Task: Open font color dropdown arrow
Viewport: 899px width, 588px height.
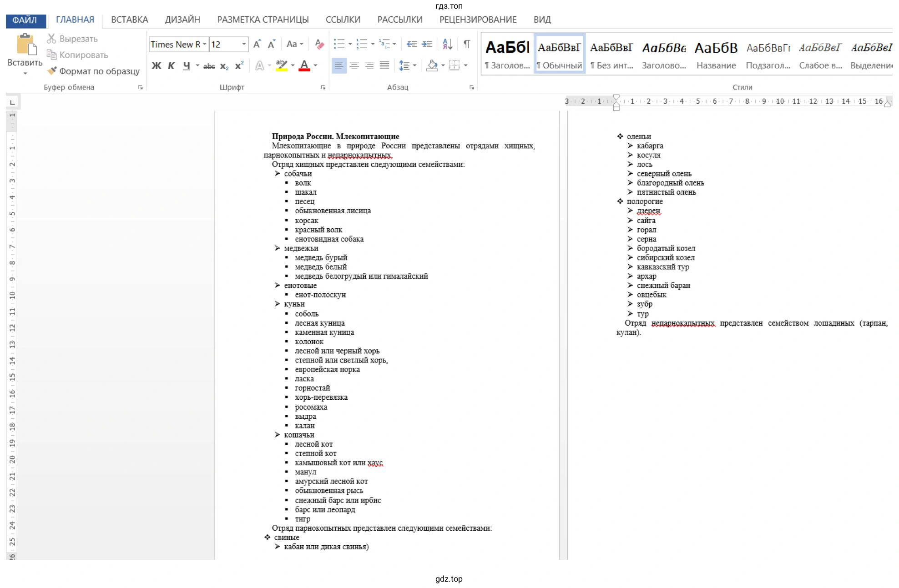Action: [315, 65]
